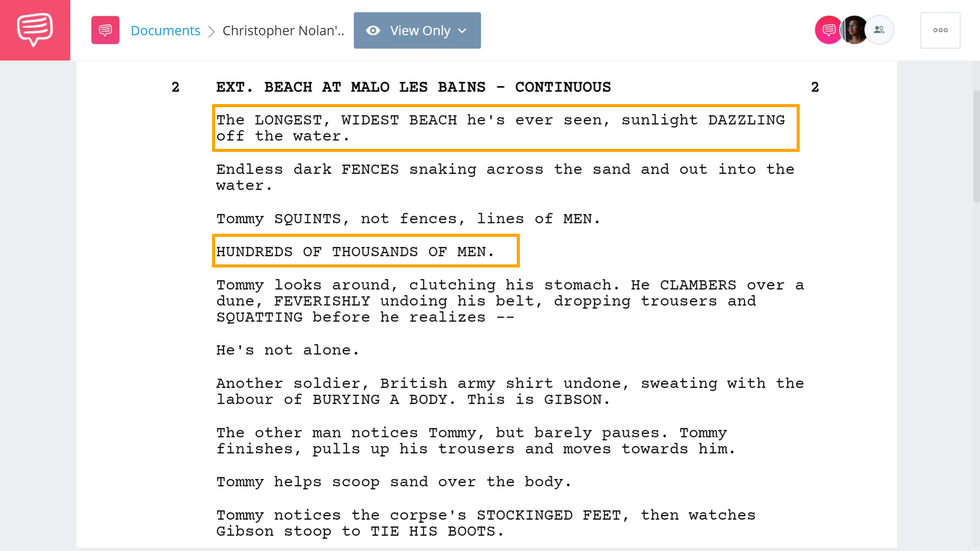
Task: Select Documents menu item in breadcrumb
Action: (165, 29)
